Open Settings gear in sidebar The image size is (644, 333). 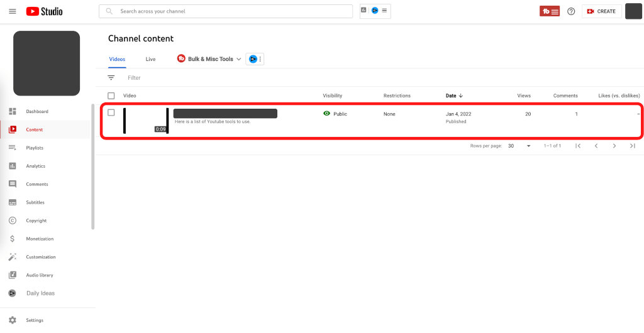click(x=13, y=320)
